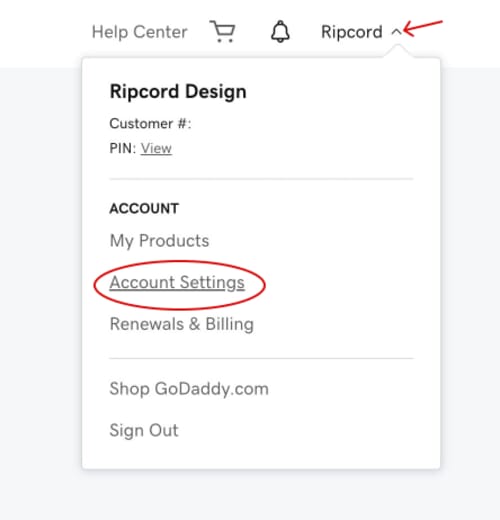This screenshot has width=500, height=520.
Task: Click the divider line above Shop GoDaddy.com
Action: (x=261, y=358)
